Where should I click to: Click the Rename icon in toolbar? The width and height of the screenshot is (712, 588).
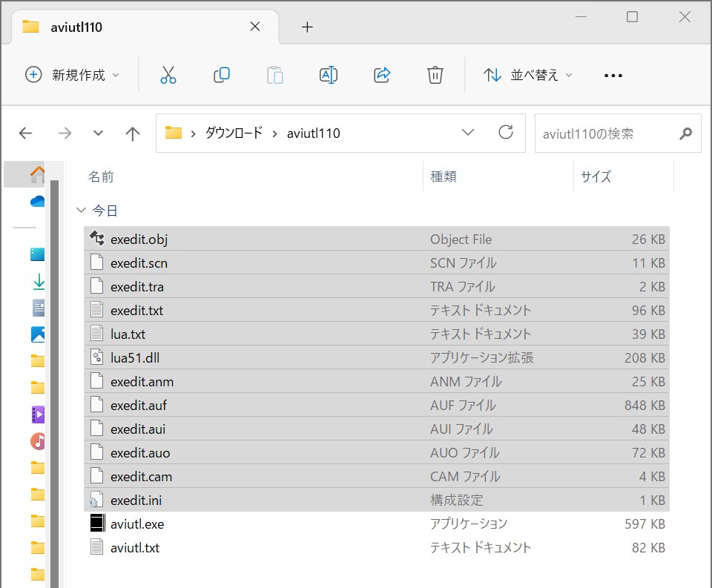click(329, 75)
